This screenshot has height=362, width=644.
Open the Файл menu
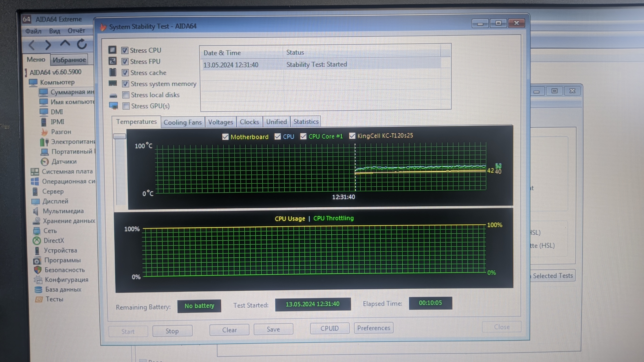point(33,31)
